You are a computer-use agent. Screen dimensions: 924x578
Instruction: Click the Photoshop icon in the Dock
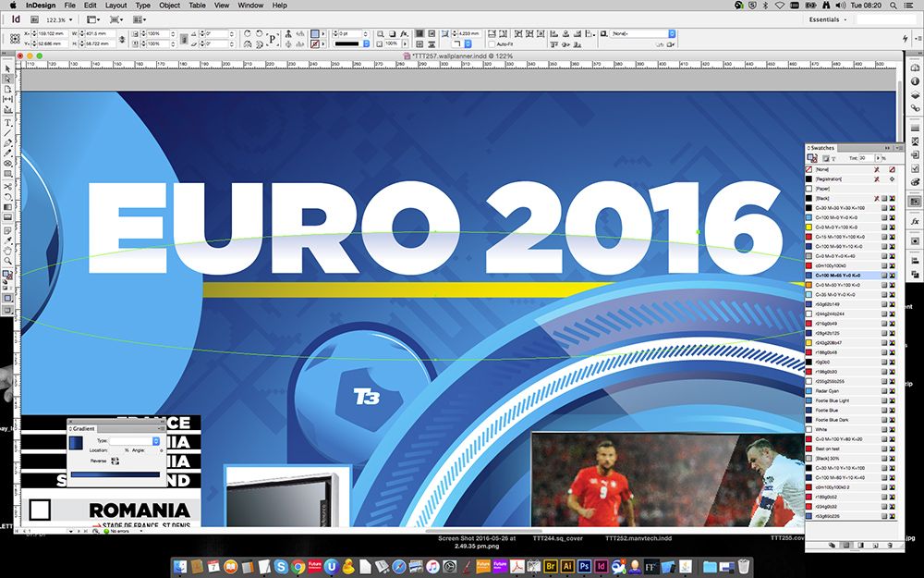[x=584, y=566]
